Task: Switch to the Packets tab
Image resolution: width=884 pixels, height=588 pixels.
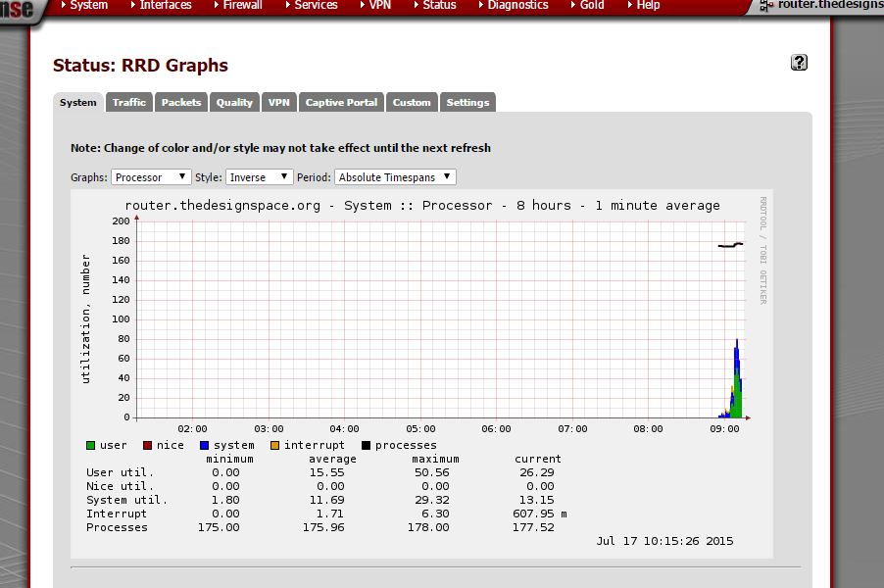Action: point(181,103)
